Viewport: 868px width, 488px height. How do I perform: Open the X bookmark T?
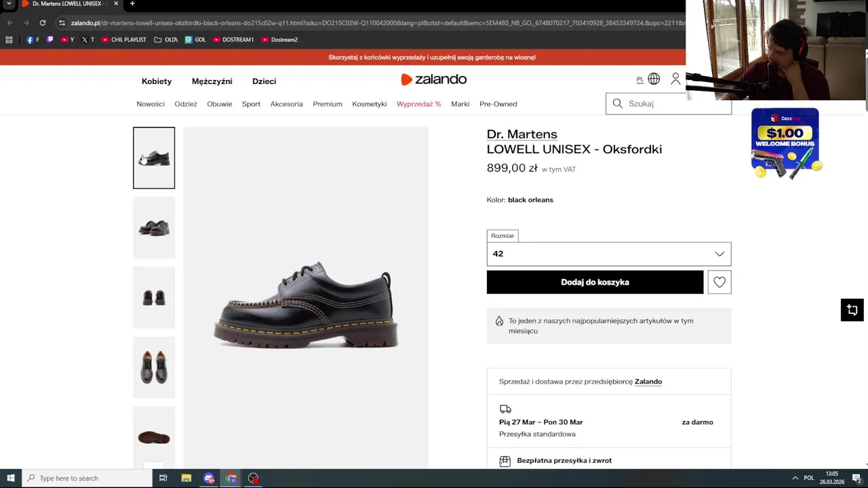pyautogui.click(x=87, y=40)
